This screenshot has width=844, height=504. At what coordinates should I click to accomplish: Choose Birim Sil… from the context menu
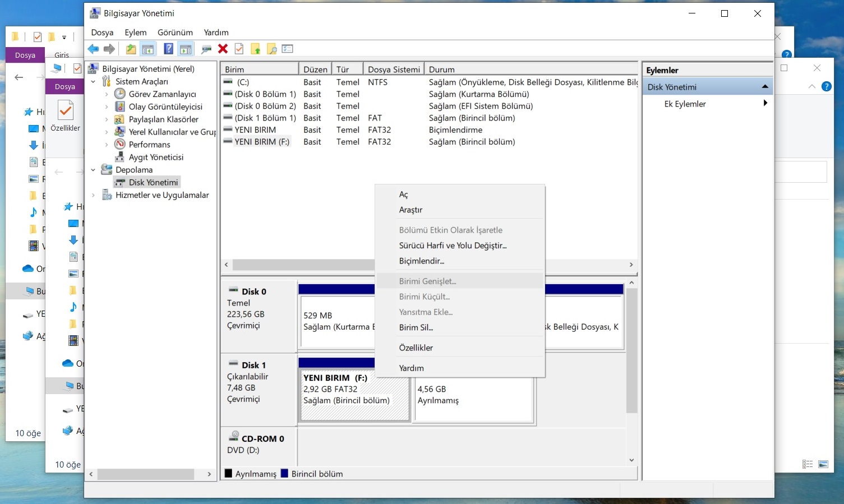point(460,327)
